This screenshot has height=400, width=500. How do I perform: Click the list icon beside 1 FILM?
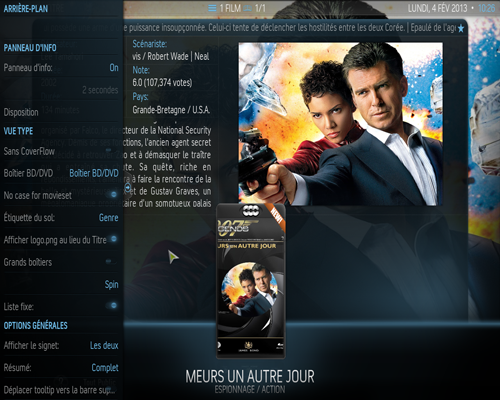[212, 8]
